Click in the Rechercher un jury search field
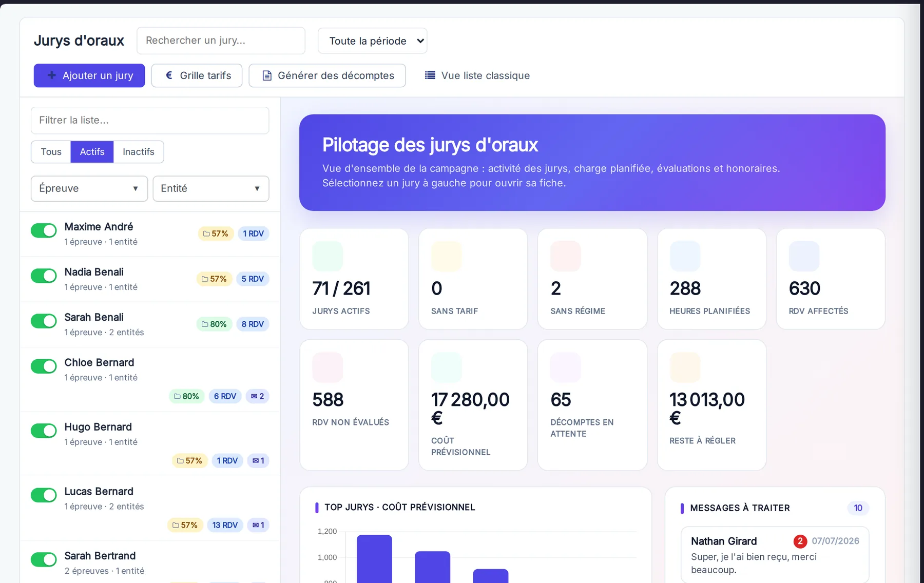 point(221,41)
